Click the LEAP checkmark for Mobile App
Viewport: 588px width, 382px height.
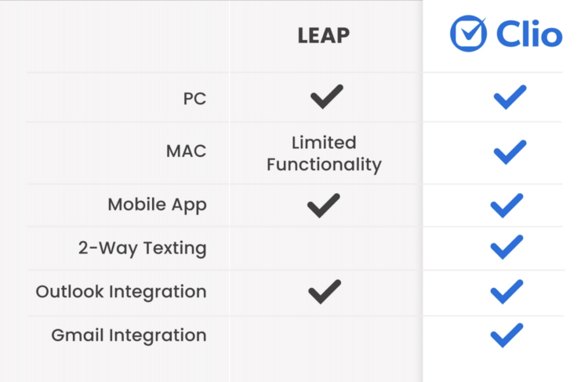pyautogui.click(x=324, y=206)
